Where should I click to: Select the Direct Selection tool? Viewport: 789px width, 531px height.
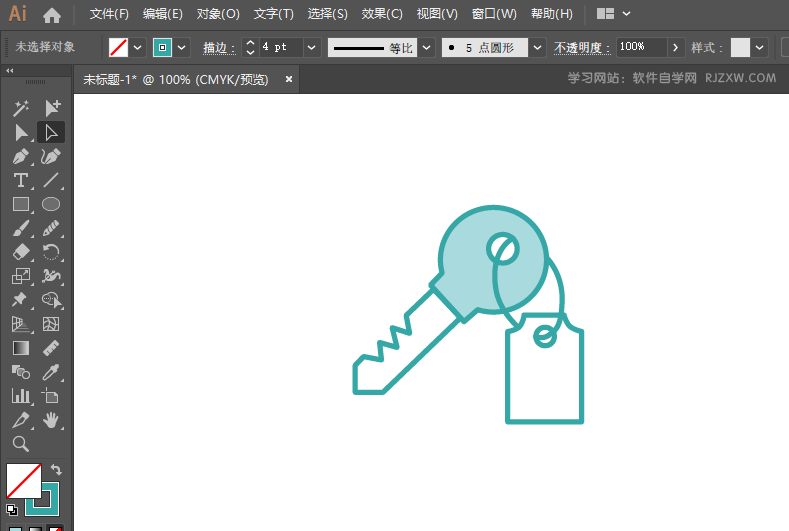tap(51, 133)
